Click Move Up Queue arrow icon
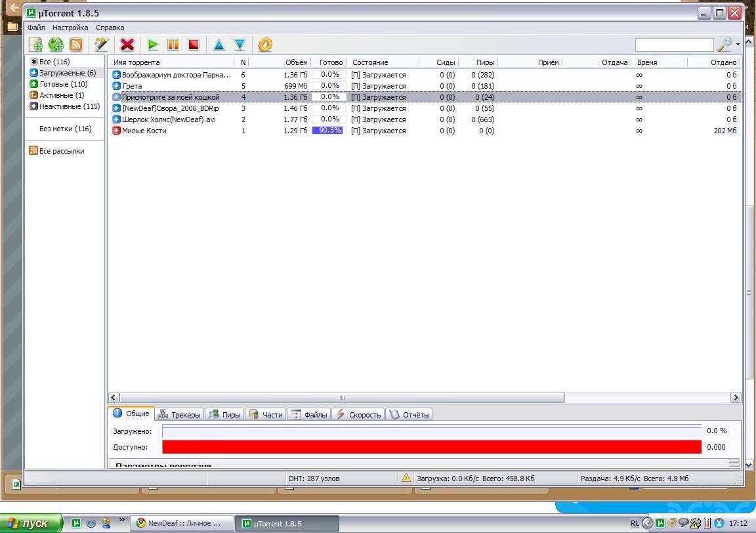Viewport: 756px width, 533px height. (x=219, y=45)
